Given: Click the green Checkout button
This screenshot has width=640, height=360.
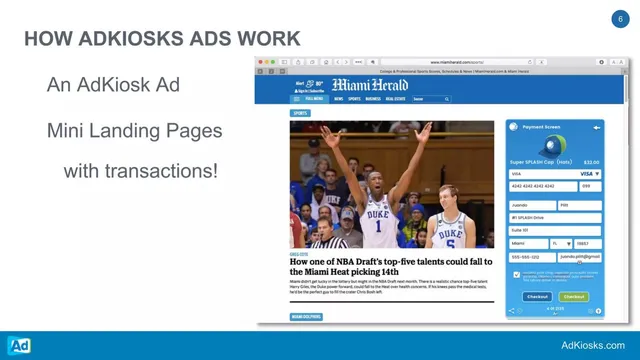Looking at the screenshot, I should (x=573, y=297).
